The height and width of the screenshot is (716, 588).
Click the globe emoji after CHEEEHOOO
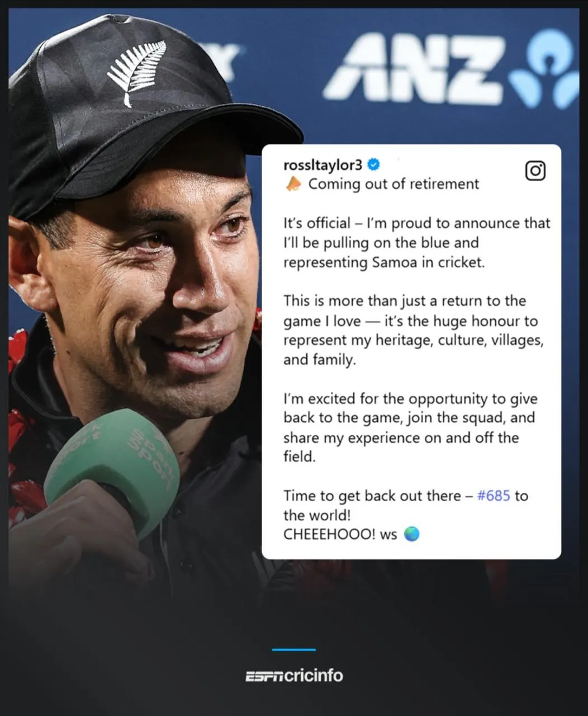pos(411,534)
